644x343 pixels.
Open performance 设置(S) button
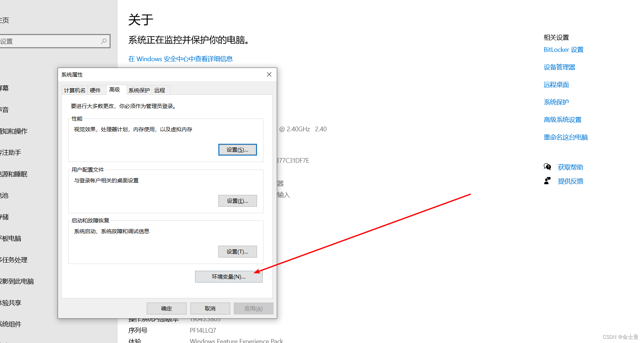coord(238,150)
